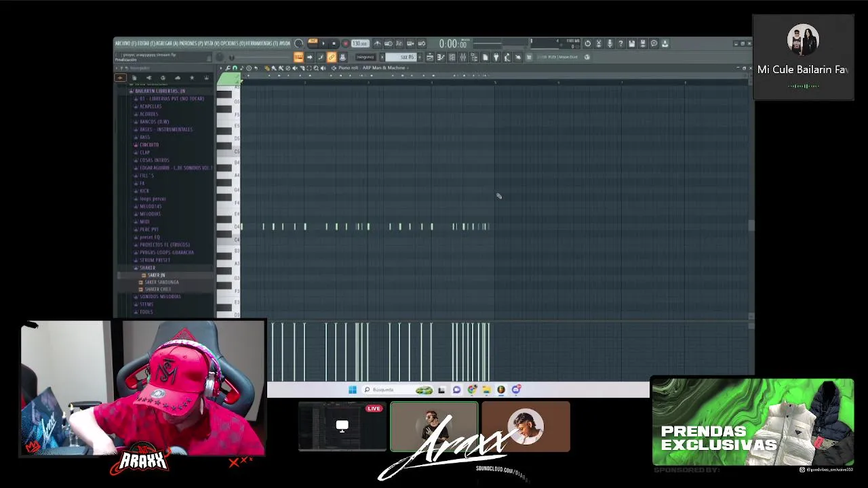
Task: Click the stamp tool icon in toolbar
Action: 342,57
